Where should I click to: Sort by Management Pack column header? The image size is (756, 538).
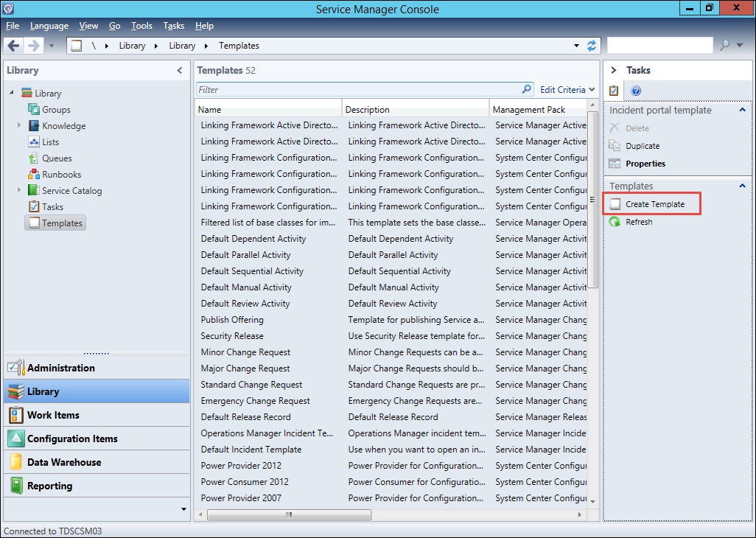point(539,109)
